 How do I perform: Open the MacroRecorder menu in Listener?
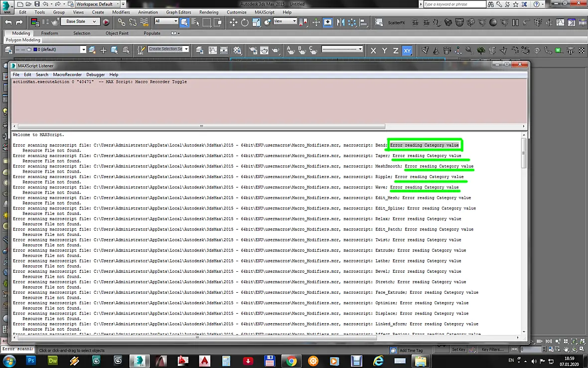(x=67, y=75)
